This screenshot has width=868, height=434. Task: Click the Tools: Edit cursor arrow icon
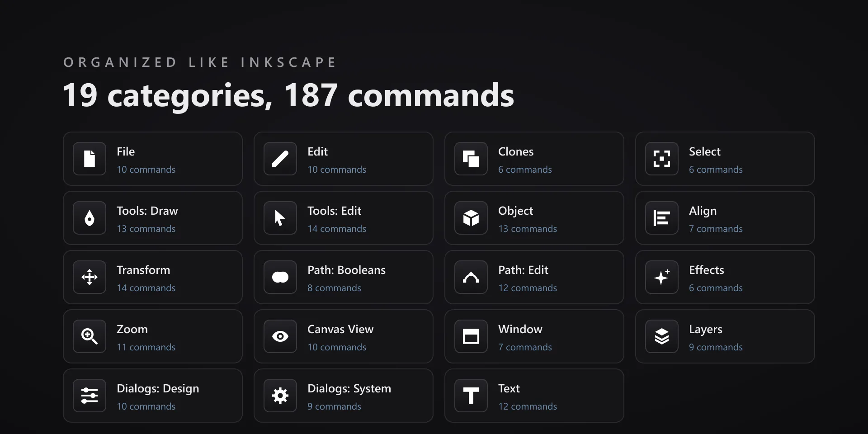click(x=280, y=218)
